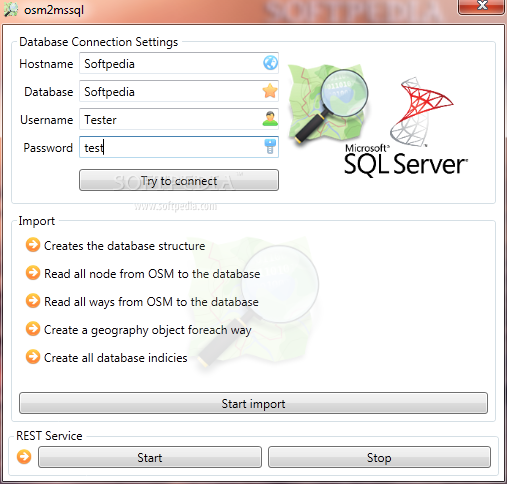Click text Read all ways from OSM to the database
Viewport: 507px width, 484px height.
pos(151,302)
